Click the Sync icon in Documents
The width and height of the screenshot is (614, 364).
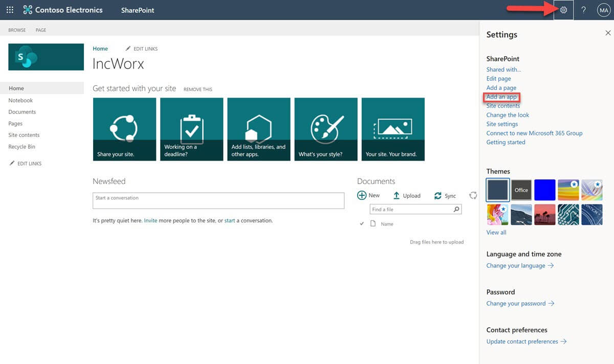[437, 196]
